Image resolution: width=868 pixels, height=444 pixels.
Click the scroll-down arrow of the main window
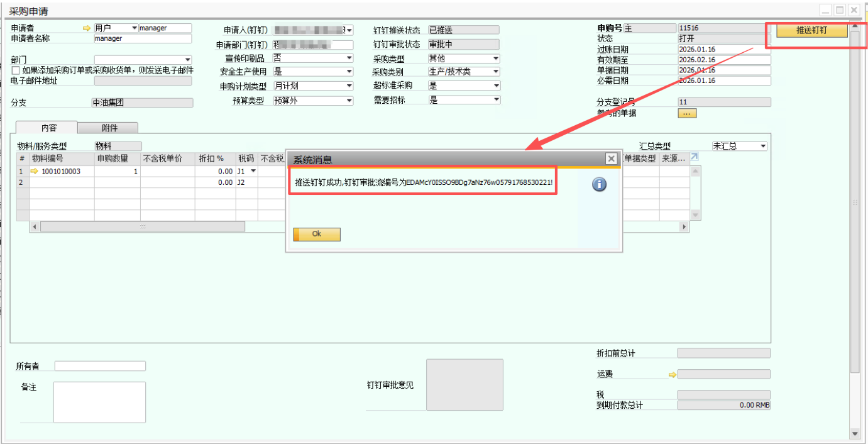coord(854,433)
